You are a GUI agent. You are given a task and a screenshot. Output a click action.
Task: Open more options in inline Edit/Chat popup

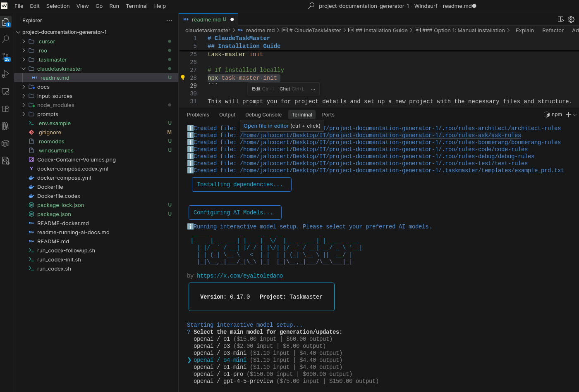[x=313, y=89]
